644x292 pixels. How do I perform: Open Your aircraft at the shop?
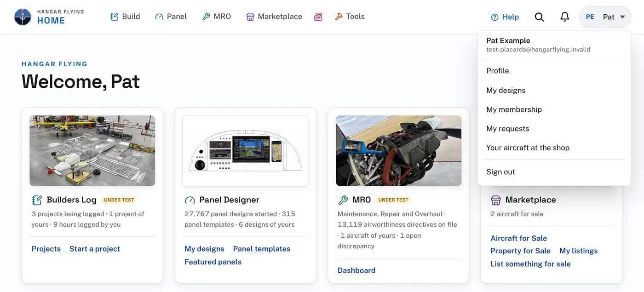tap(554, 148)
